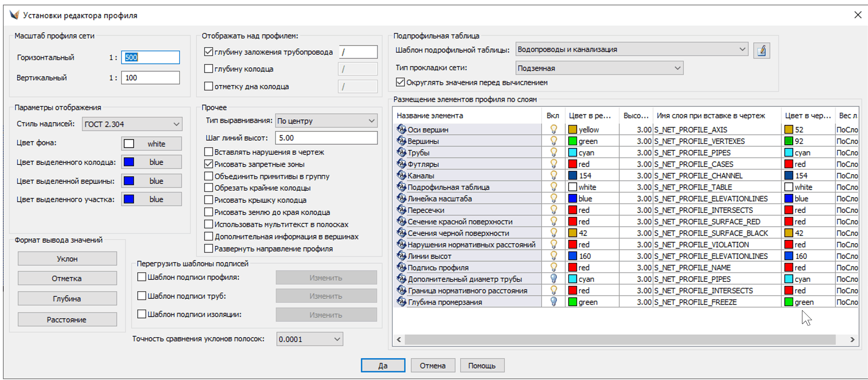Enable Шаблон подписи труб checkbox
The image size is (868, 380).
[142, 296]
